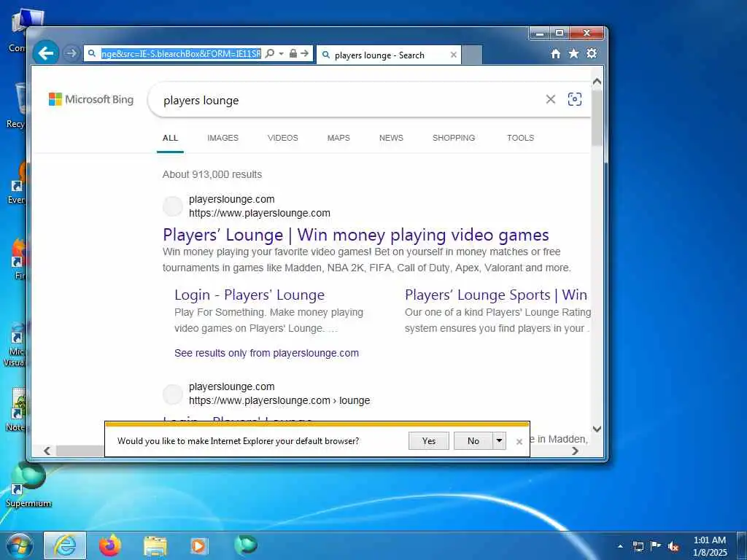Open visual search camera icon
The image size is (747, 560).
pos(575,99)
